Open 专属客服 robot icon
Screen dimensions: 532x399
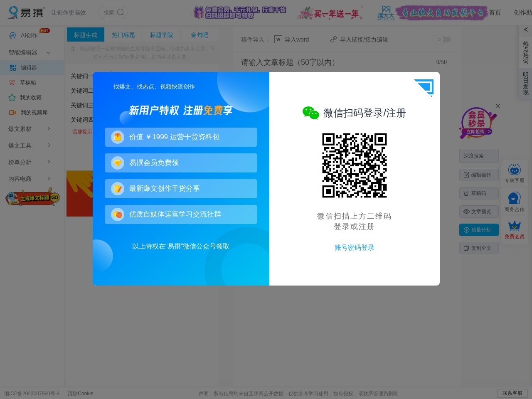pyautogui.click(x=514, y=170)
